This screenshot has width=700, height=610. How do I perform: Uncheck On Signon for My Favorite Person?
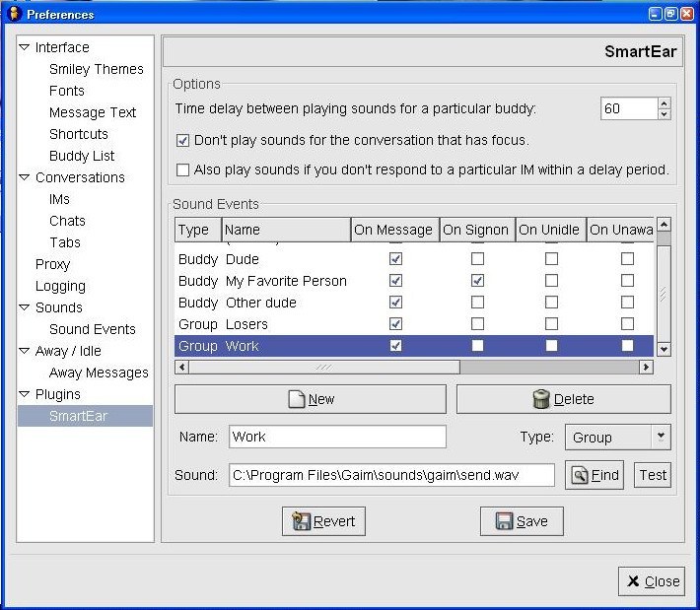(477, 281)
